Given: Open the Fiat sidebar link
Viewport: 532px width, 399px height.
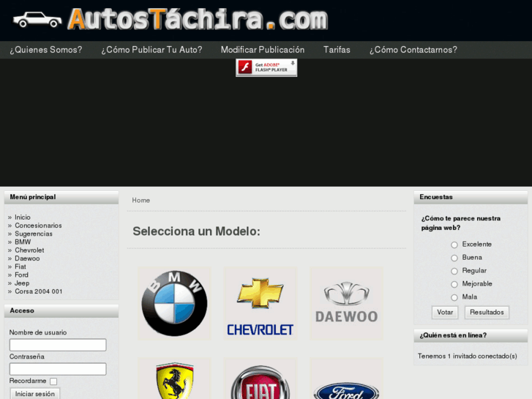Looking at the screenshot, I should [20, 266].
